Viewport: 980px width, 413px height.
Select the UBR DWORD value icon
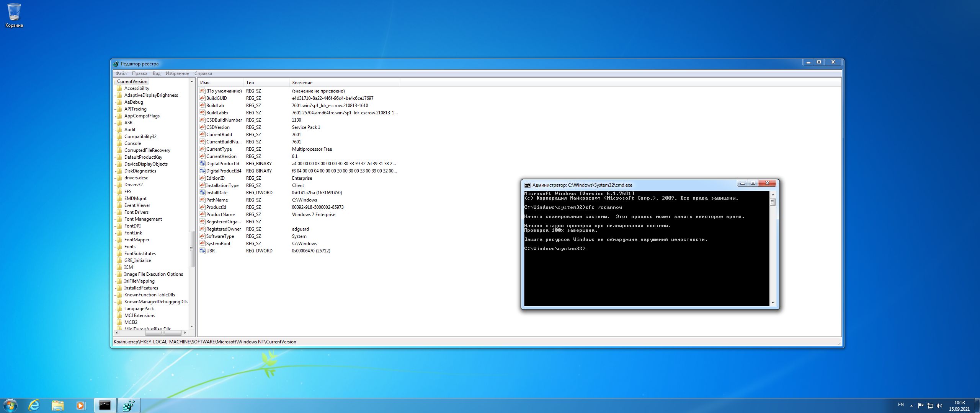(203, 251)
